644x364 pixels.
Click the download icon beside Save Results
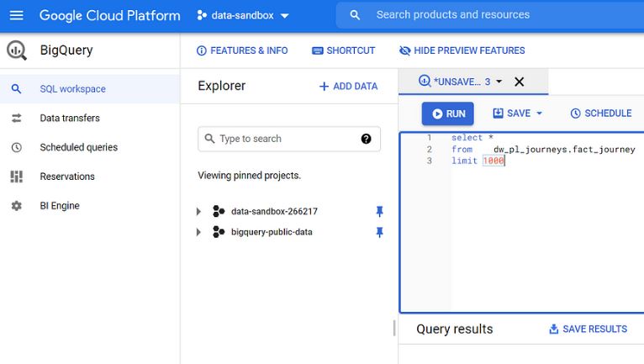(x=554, y=329)
